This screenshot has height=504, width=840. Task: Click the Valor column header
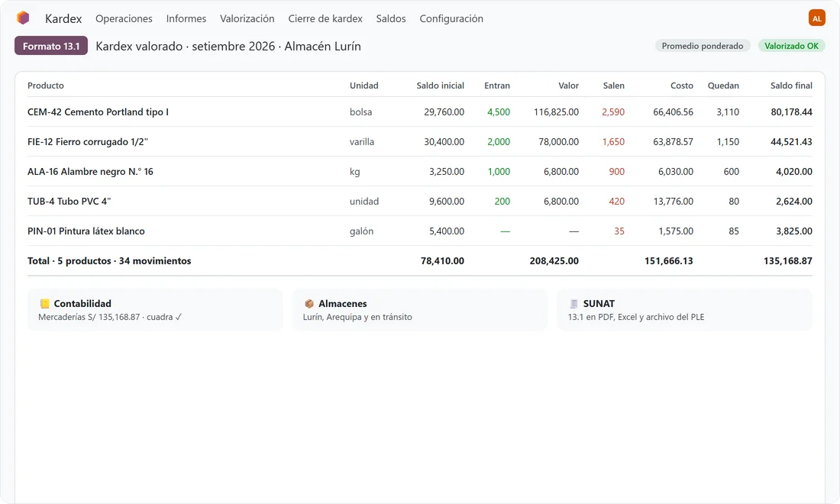pos(568,86)
